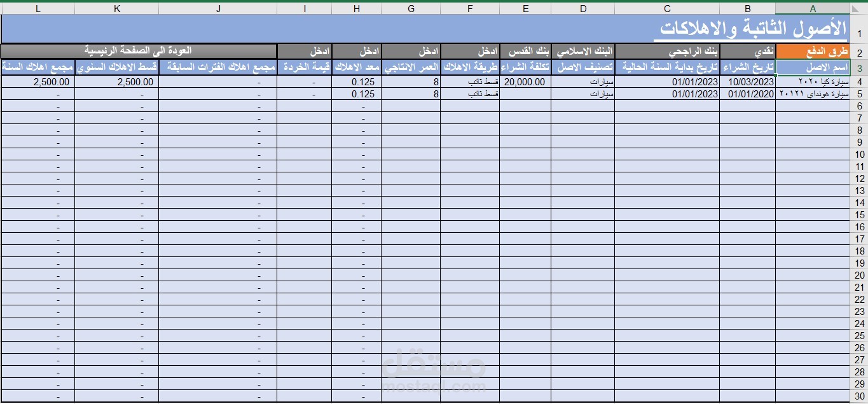Image resolution: width=868 pixels, height=404 pixels.
Task: Select row 5 header
Action: click(x=858, y=94)
